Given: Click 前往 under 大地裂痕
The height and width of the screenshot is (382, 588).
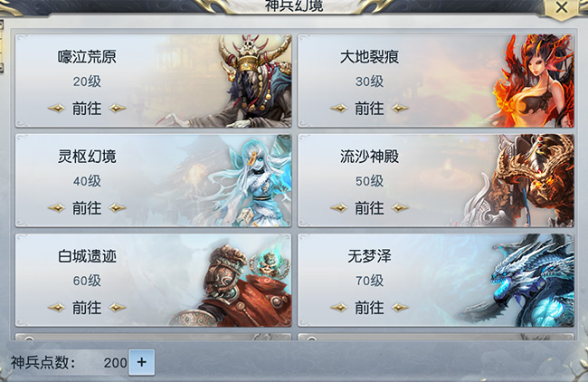Looking at the screenshot, I should pyautogui.click(x=369, y=109).
